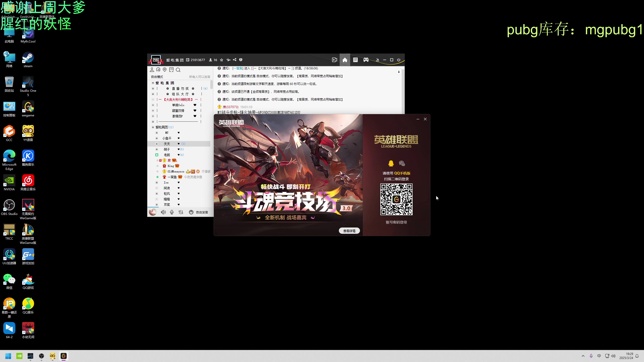Expand the 激情四P channel
Image resolution: width=644 pixels, height=362 pixels.
(x=153, y=116)
